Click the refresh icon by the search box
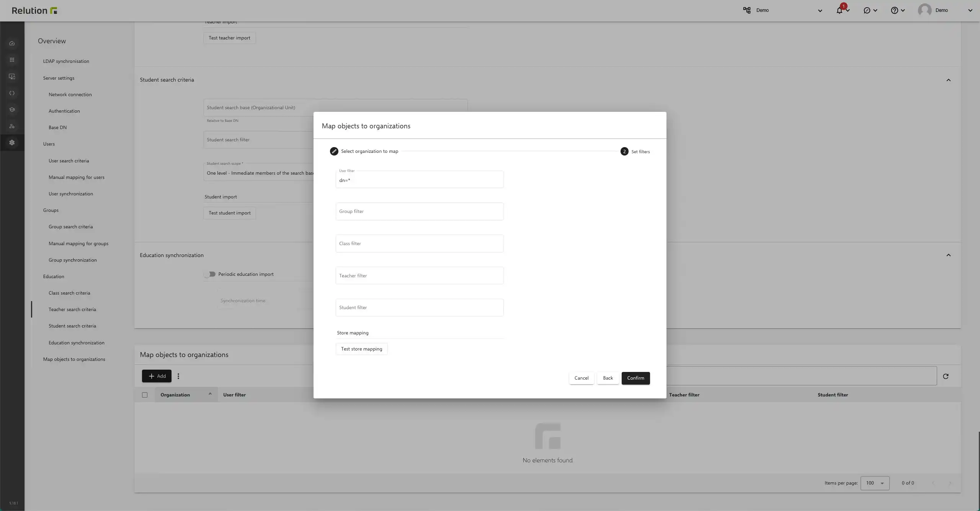The image size is (980, 511). click(946, 377)
